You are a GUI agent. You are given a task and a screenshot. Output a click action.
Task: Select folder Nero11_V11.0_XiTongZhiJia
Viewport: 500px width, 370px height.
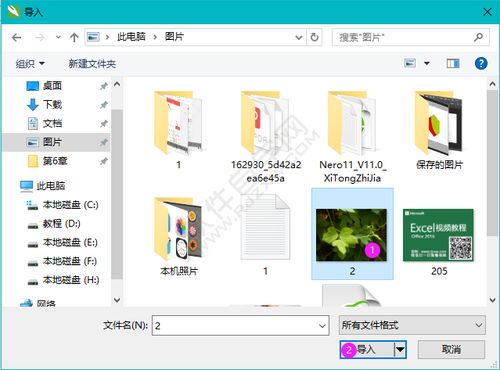352,137
